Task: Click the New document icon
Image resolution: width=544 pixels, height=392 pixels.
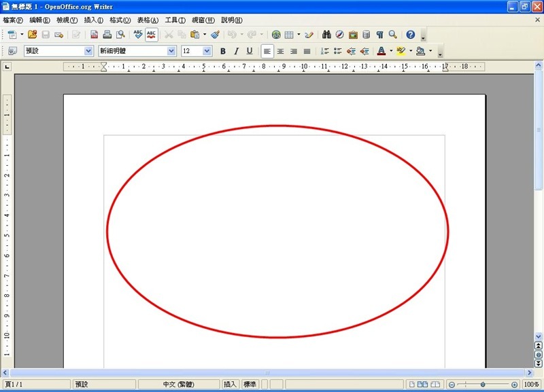Action: [x=12, y=35]
